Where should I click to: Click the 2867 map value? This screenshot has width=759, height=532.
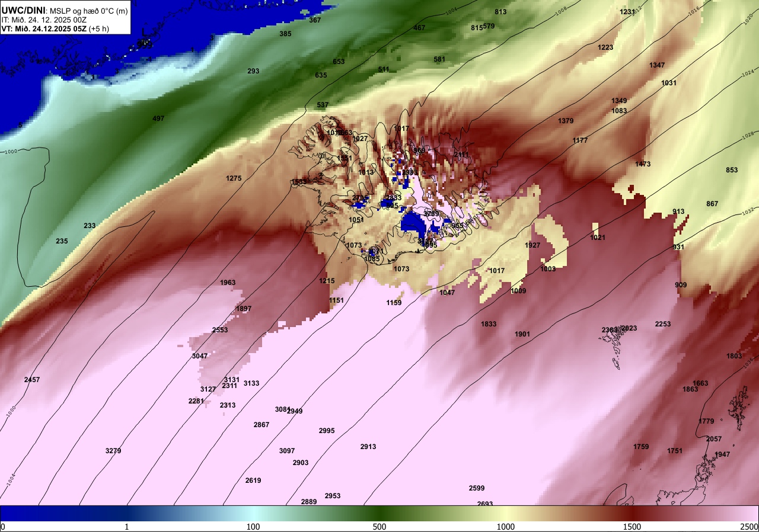[261, 425]
